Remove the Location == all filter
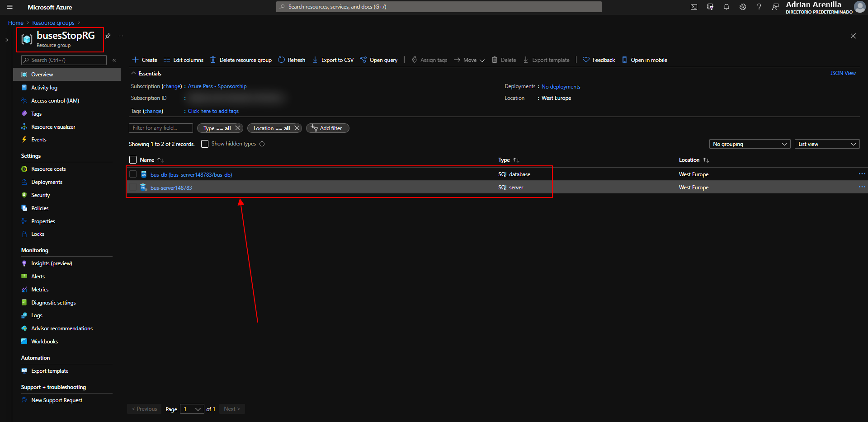This screenshot has width=868, height=422. (297, 128)
